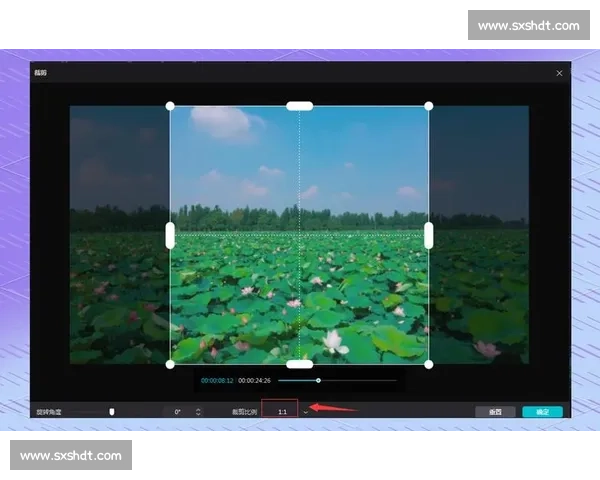The width and height of the screenshot is (600, 480).
Task: Confirm the crop with the 确定 button
Action: pyautogui.click(x=542, y=411)
